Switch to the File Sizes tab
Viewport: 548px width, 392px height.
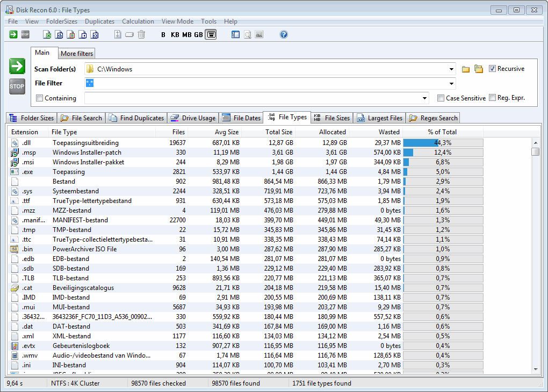331,118
